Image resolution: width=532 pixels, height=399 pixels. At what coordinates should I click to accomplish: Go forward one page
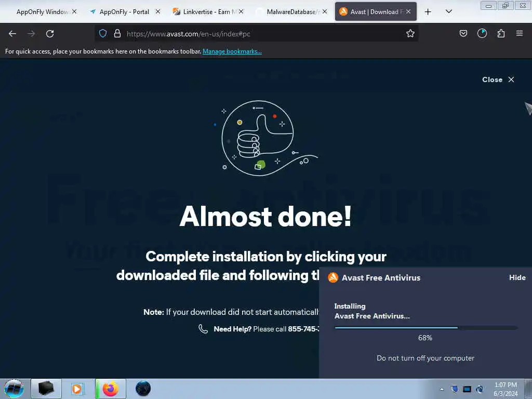click(x=31, y=34)
